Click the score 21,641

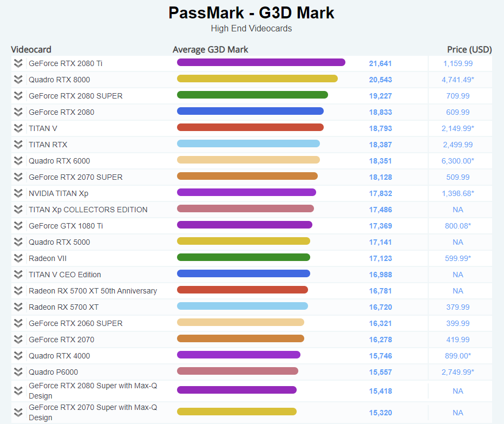pyautogui.click(x=380, y=63)
